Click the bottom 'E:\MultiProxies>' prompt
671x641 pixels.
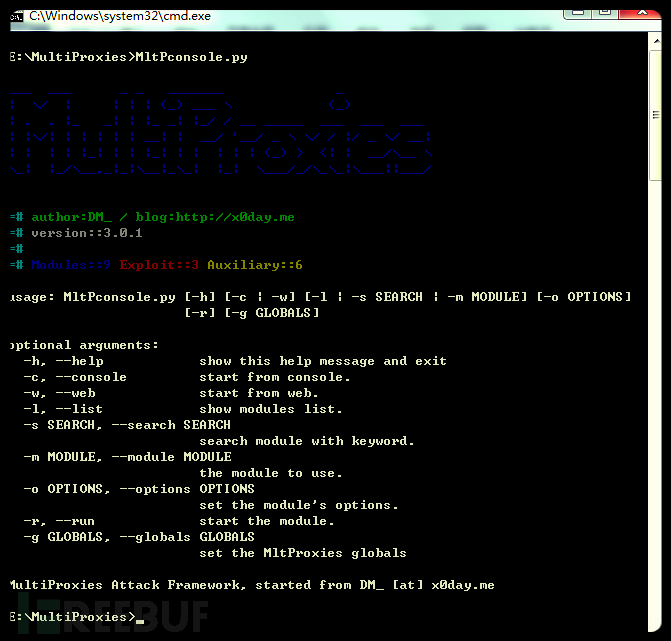73,617
